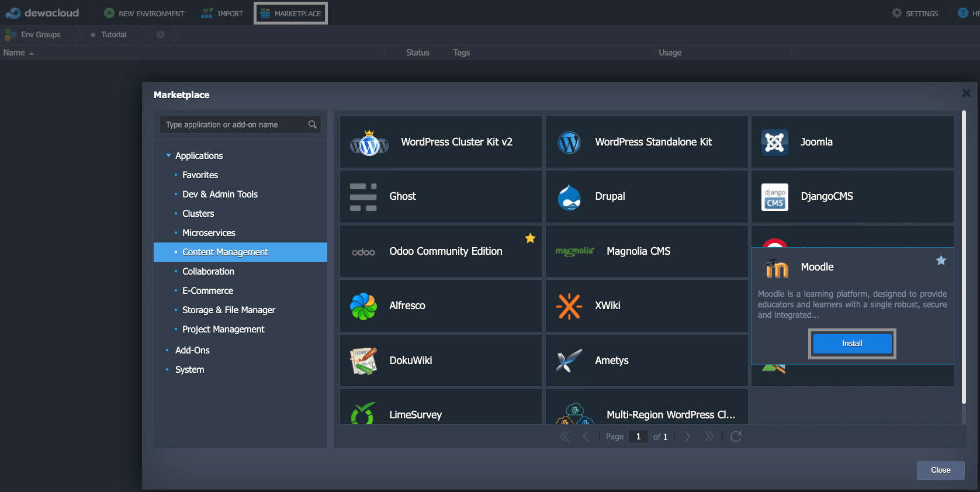Screen dimensions: 980x492
Task: Click the marketplace vertical scrollbar
Action: tap(964, 257)
